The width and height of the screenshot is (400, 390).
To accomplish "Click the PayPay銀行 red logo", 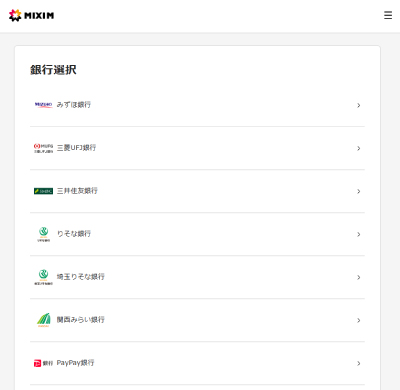I will click(x=43, y=363).
